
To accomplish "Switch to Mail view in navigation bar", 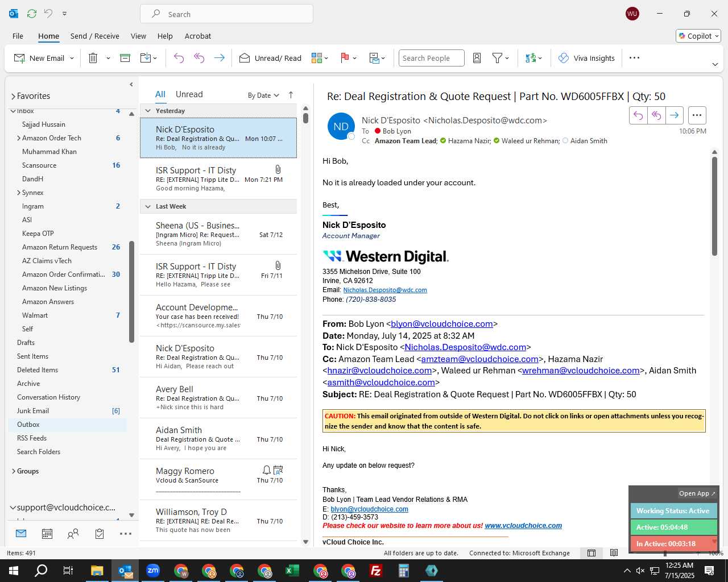I will click(x=21, y=534).
